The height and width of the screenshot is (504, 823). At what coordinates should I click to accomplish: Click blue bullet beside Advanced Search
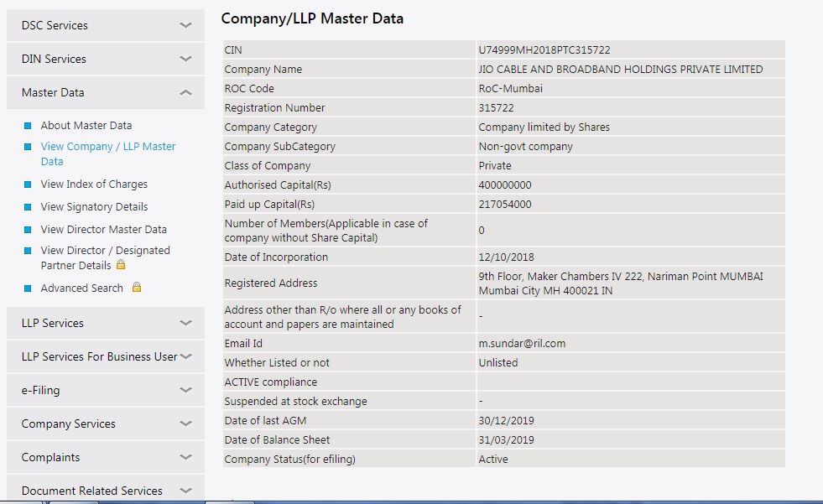pos(28,288)
